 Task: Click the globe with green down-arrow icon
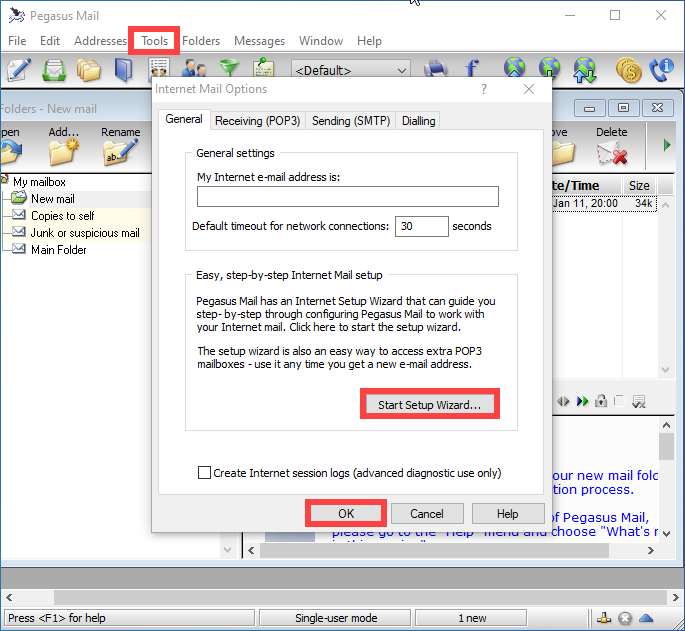549,68
